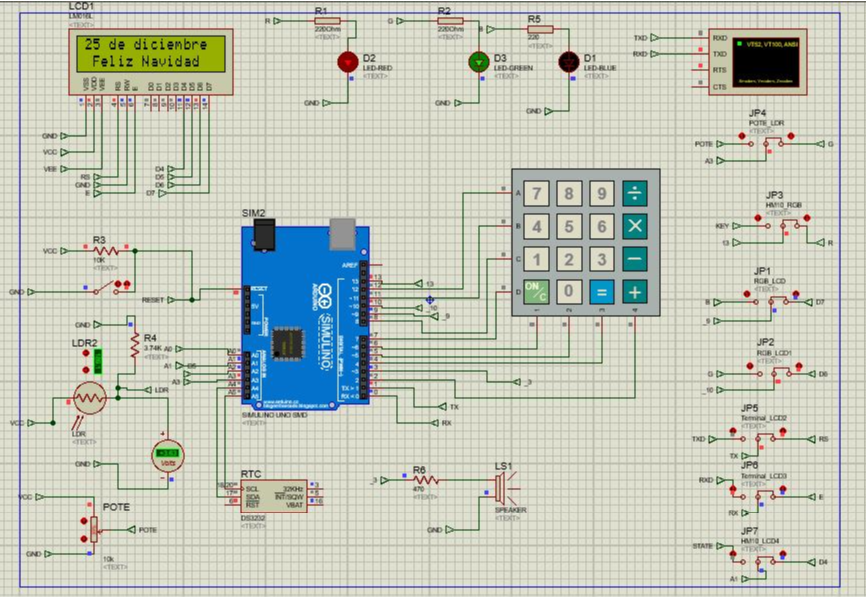866x597 pixels.
Task: Select the red LED D2 component
Action: tap(349, 60)
